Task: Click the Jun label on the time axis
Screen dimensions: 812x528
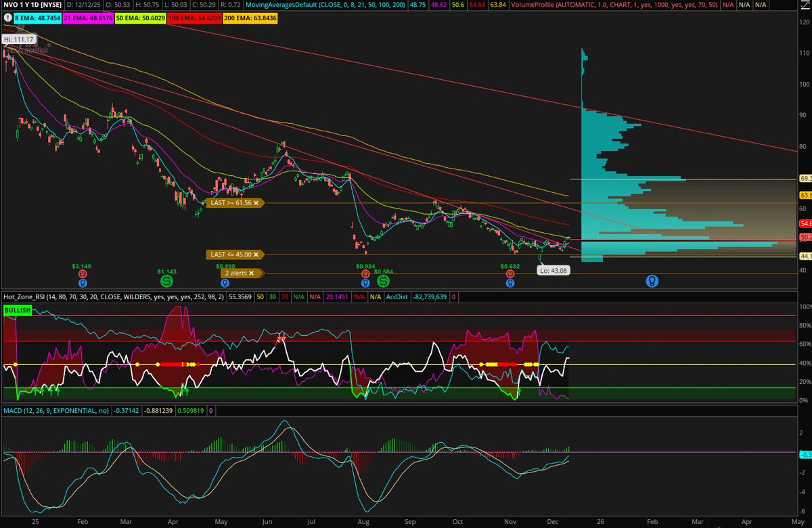Action: tap(268, 522)
